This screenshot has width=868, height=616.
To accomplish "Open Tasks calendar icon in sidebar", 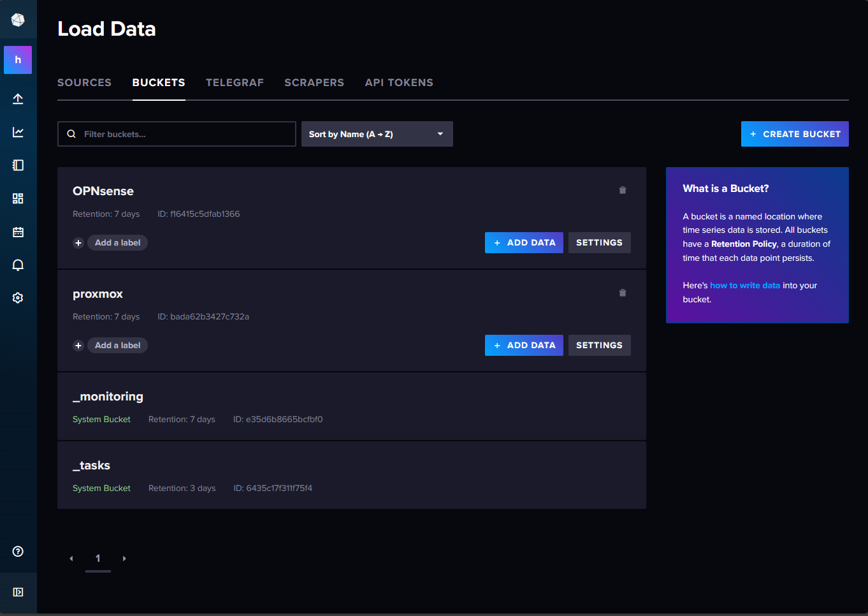I will tap(18, 231).
